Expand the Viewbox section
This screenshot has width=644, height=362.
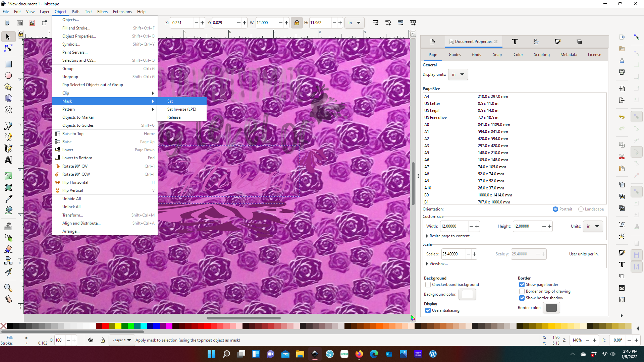point(438,264)
